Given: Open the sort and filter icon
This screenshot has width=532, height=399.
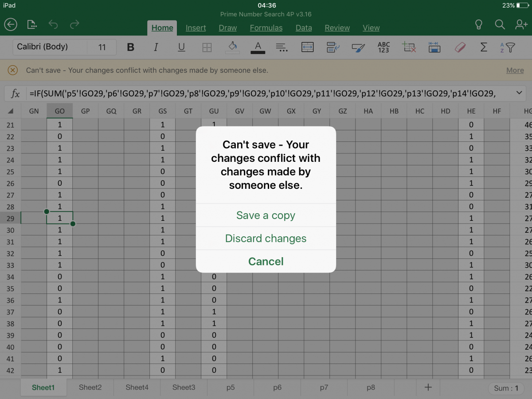Looking at the screenshot, I should tap(508, 47).
